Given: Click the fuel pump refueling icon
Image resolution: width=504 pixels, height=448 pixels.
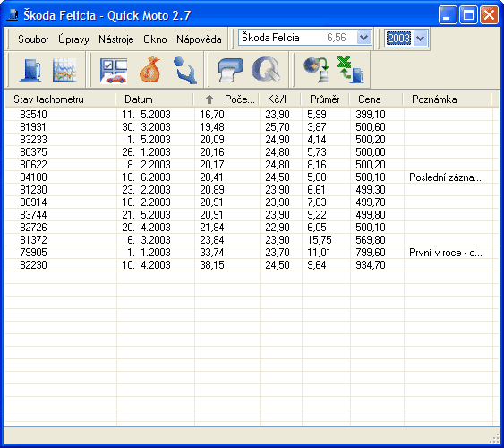Looking at the screenshot, I should click(30, 70).
